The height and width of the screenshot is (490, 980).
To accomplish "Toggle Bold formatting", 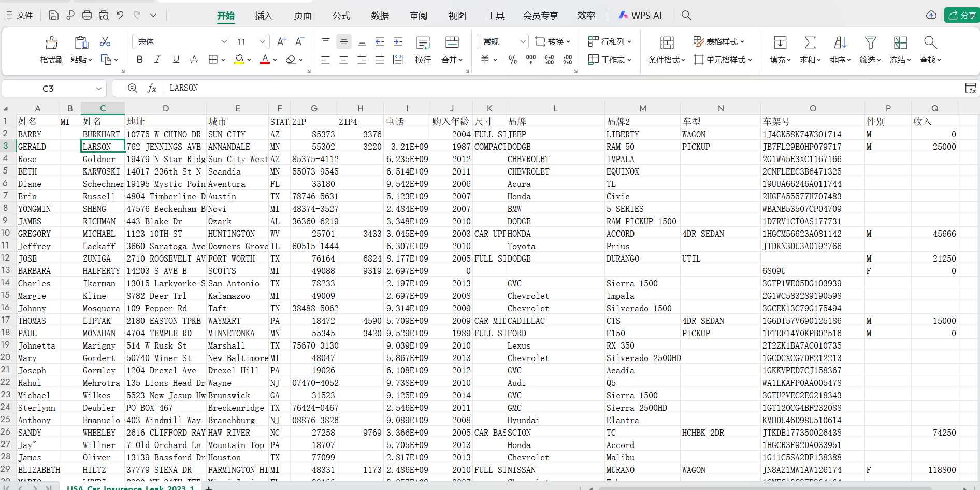I will [139, 60].
